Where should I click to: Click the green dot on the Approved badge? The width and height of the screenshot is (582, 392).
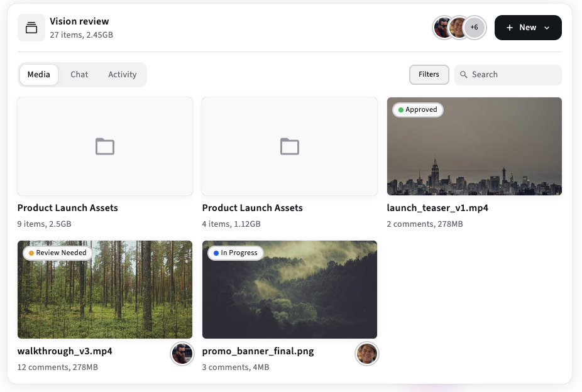401,110
